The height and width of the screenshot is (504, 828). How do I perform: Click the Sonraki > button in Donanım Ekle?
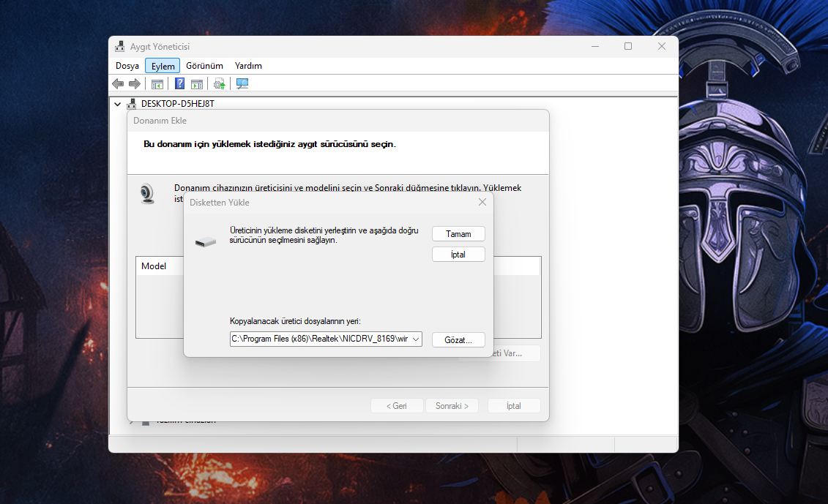coord(452,406)
